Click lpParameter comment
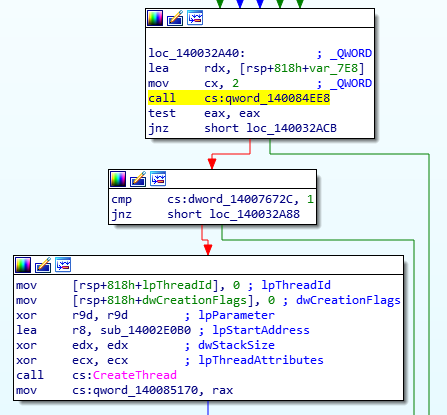 click(236, 315)
